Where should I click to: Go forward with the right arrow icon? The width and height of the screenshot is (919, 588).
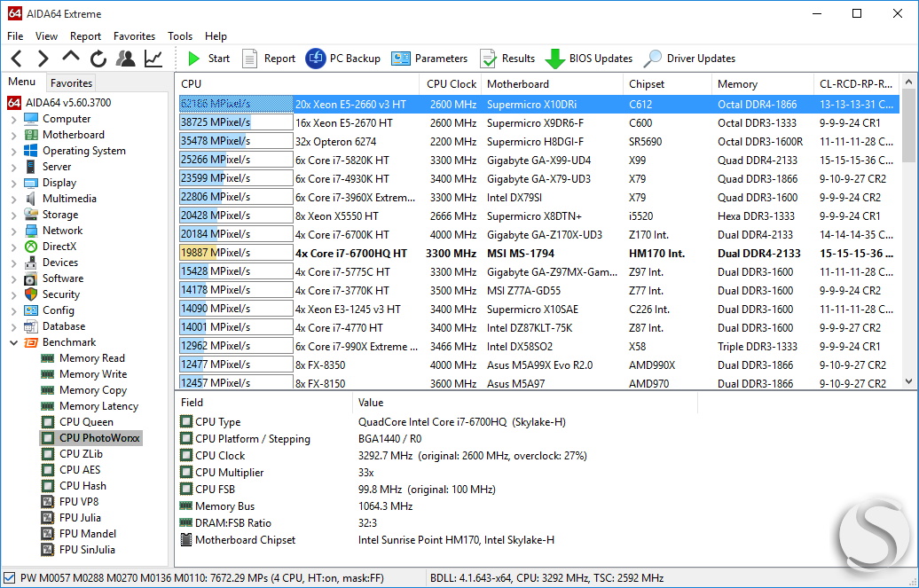click(x=43, y=58)
